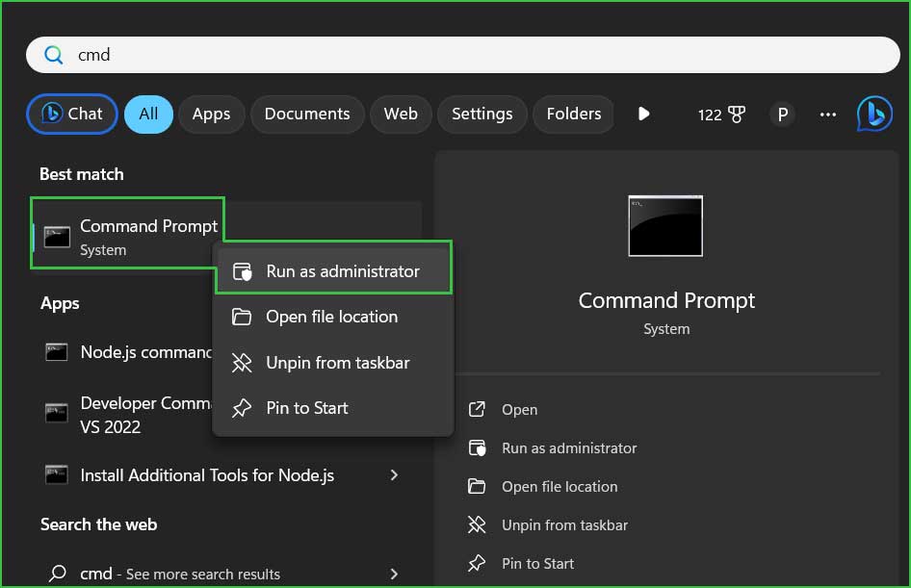
Task: Show more filters with the play arrow
Action: [x=643, y=114]
